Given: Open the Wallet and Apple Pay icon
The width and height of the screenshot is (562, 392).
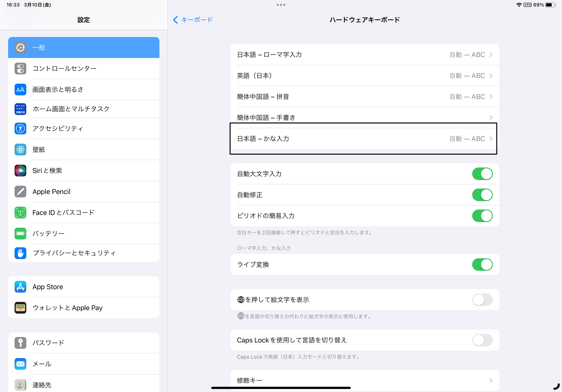Looking at the screenshot, I should [20, 308].
